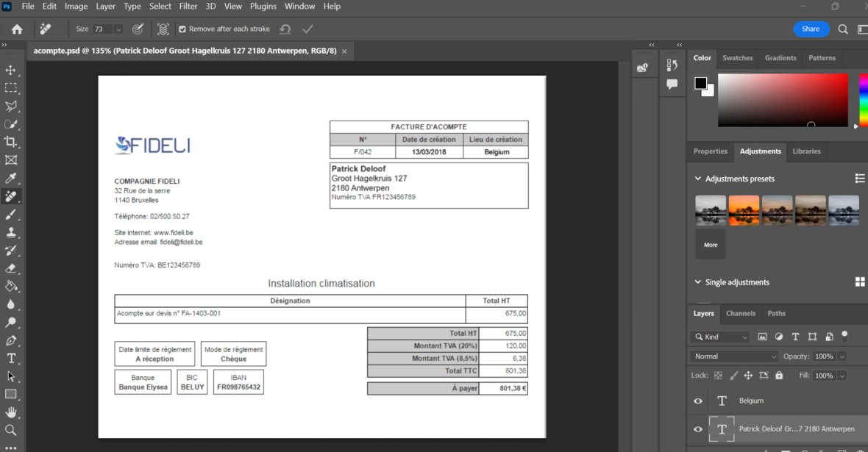Select the Move tool

pyautogui.click(x=10, y=71)
